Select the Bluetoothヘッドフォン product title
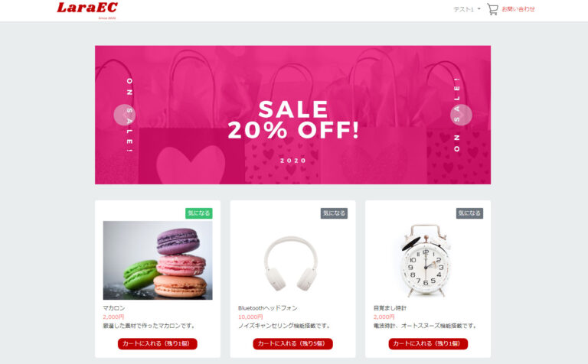The width and height of the screenshot is (588, 364). click(267, 308)
